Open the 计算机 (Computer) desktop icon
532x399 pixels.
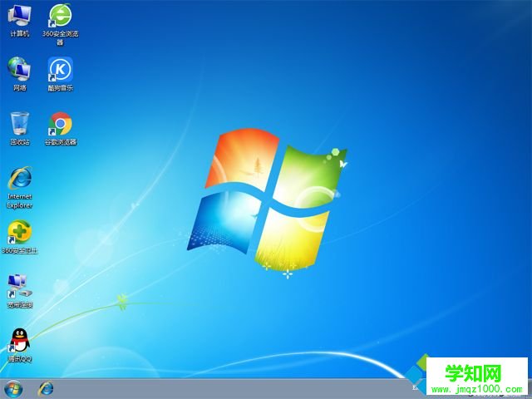click(x=20, y=20)
